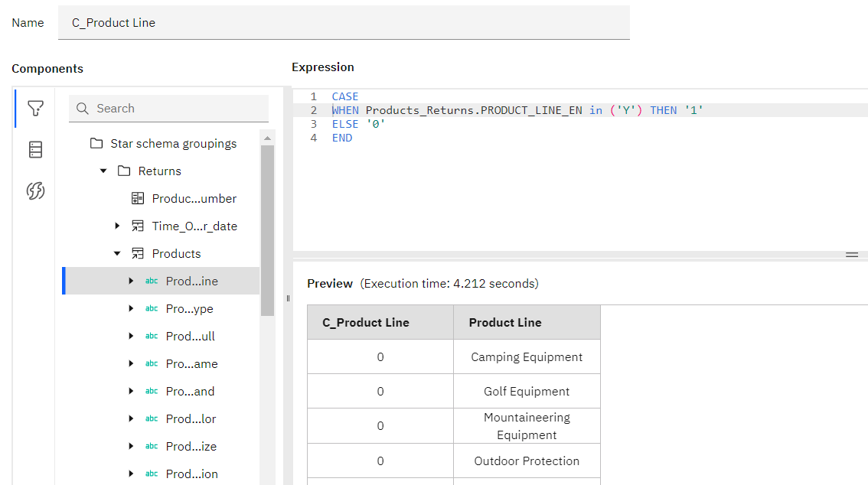Click the Returns folder icon
This screenshot has width=868, height=485.
pos(124,171)
